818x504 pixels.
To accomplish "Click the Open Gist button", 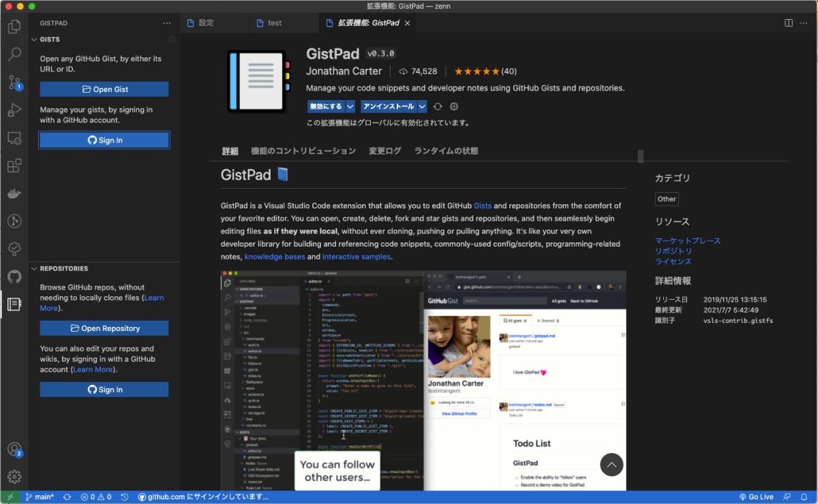I will point(104,89).
